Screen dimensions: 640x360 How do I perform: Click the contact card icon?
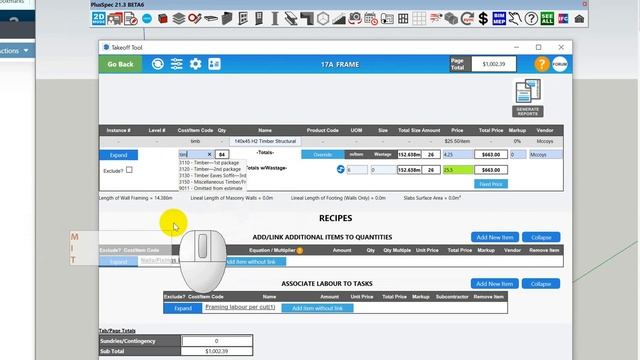point(214,64)
